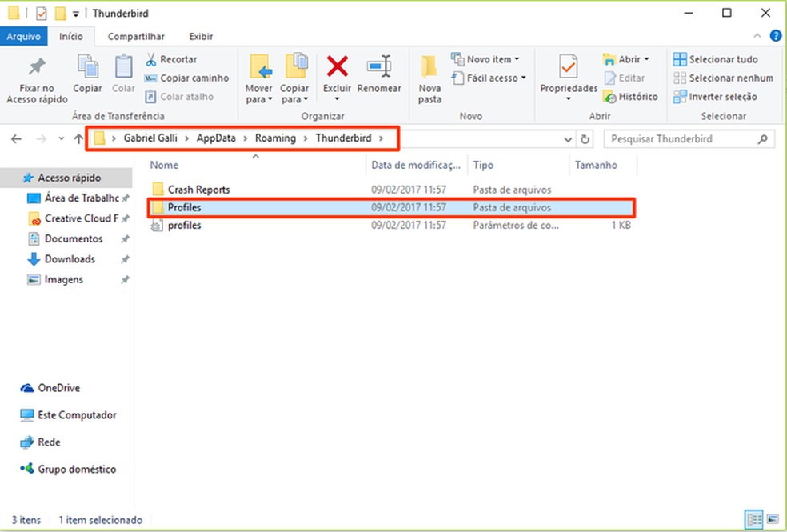Click Colar atalho option
This screenshot has height=532, width=787.
[x=179, y=96]
